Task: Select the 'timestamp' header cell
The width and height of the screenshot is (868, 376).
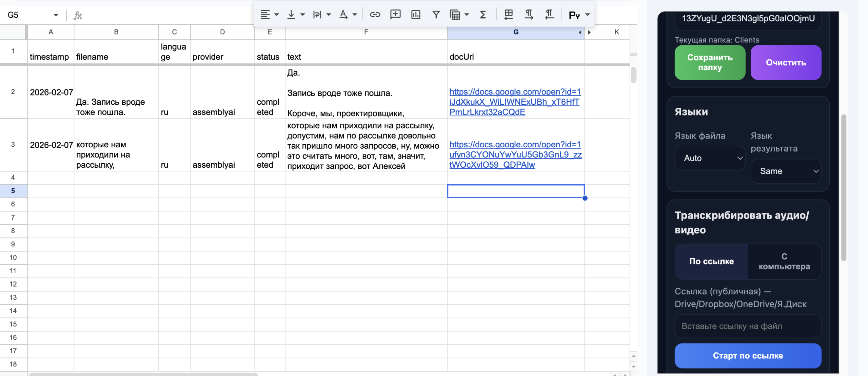Action: point(51,51)
